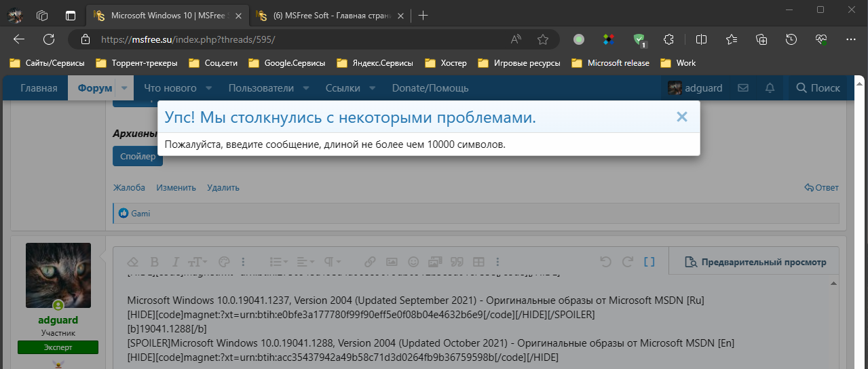Toggle bold formatting in the editor

coord(154,262)
